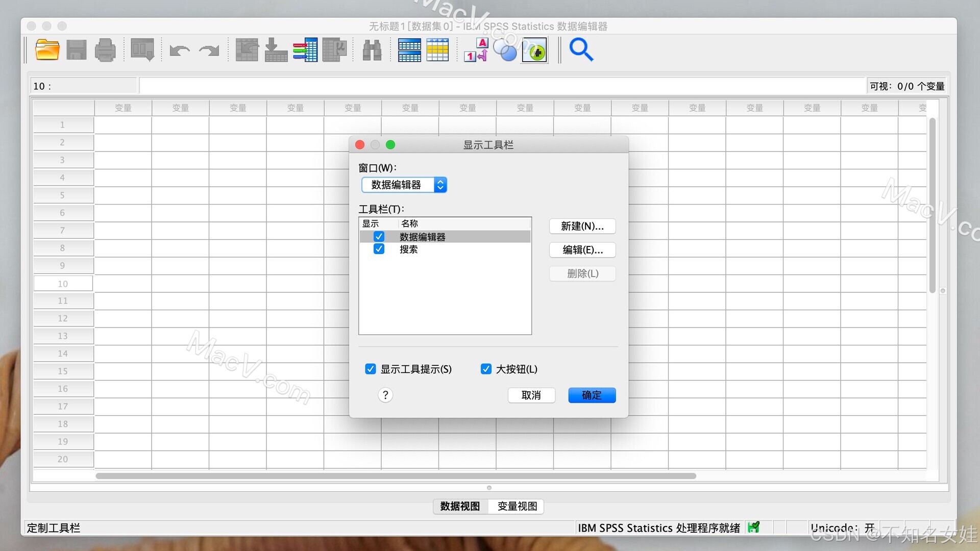The image size is (980, 551).
Task: Click 确定 to confirm toolbar settings
Action: pos(592,395)
